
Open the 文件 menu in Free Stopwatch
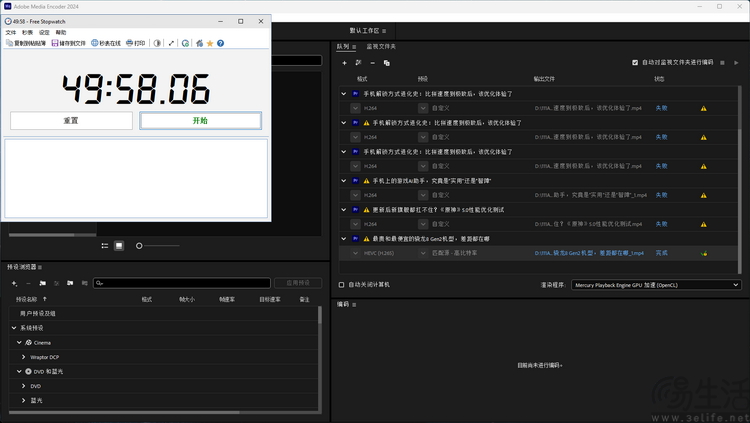tap(11, 33)
